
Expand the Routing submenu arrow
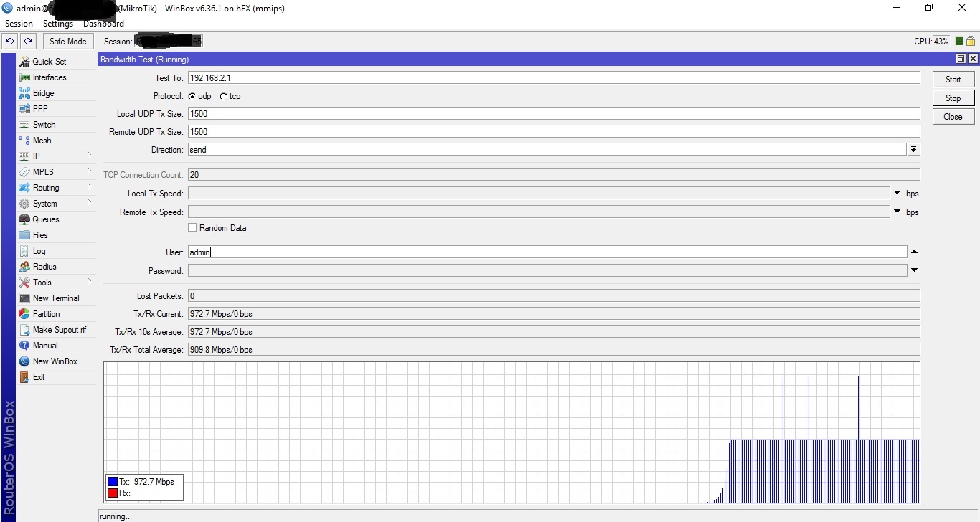pyautogui.click(x=89, y=187)
